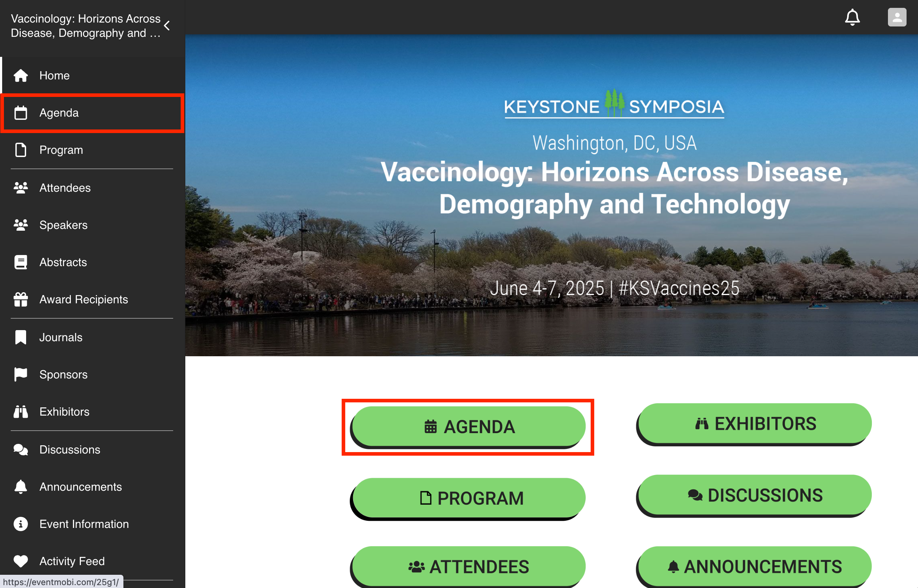Click the Sponsors flag icon
Screen dimensions: 918x588
pos(21,374)
